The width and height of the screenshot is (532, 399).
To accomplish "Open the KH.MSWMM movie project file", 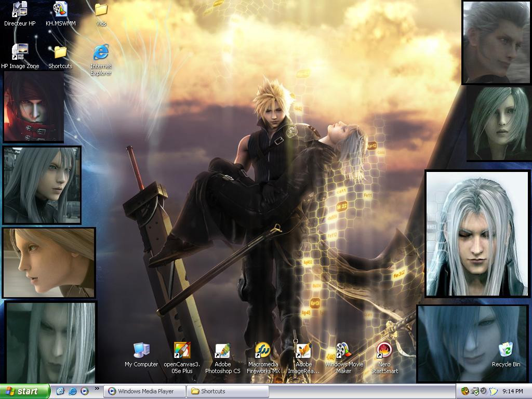I will tap(60, 14).
